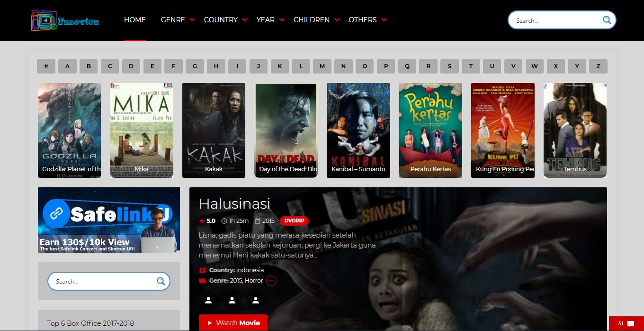Filter movies by letter D
The height and width of the screenshot is (331, 644).
point(131,66)
